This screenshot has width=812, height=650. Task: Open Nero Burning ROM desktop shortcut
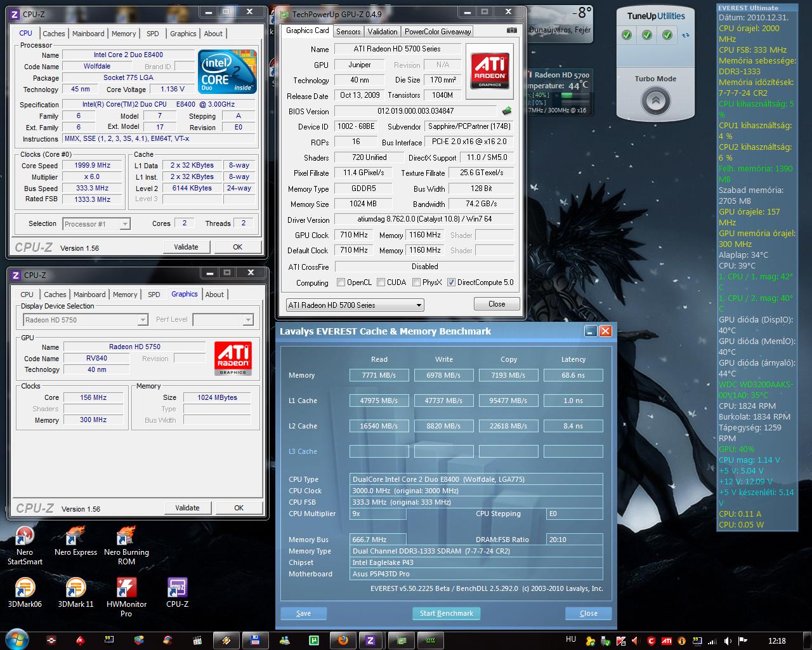pos(126,545)
